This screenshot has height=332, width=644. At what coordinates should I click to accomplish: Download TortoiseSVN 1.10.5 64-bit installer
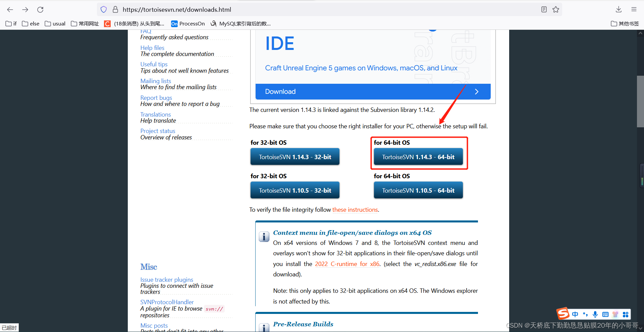(418, 190)
